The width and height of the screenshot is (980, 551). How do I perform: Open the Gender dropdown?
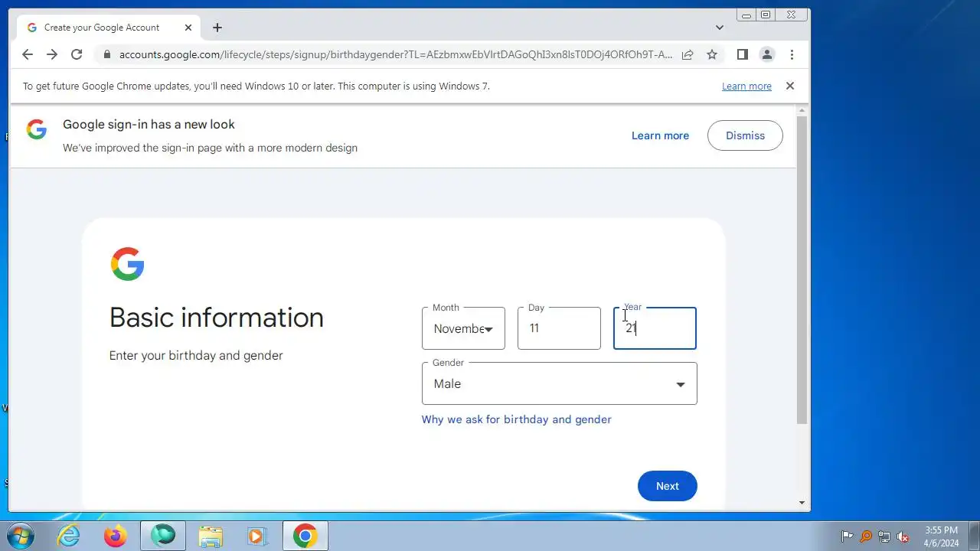(559, 383)
